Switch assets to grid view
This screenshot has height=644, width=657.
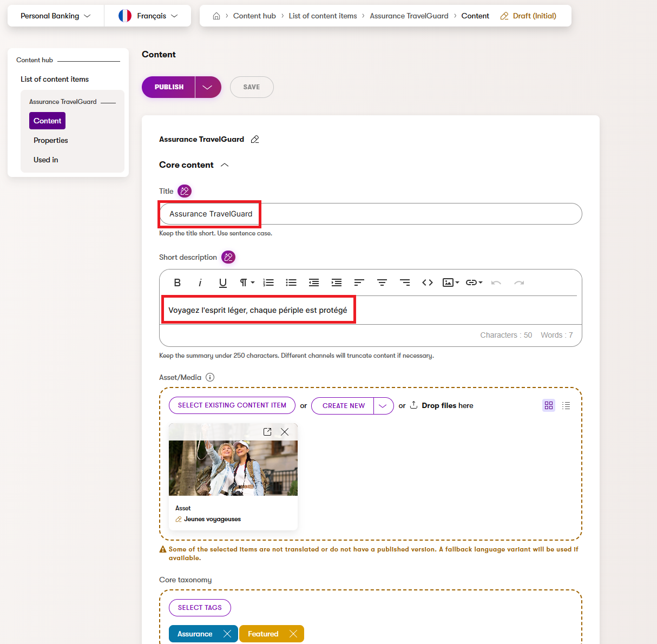pyautogui.click(x=549, y=405)
